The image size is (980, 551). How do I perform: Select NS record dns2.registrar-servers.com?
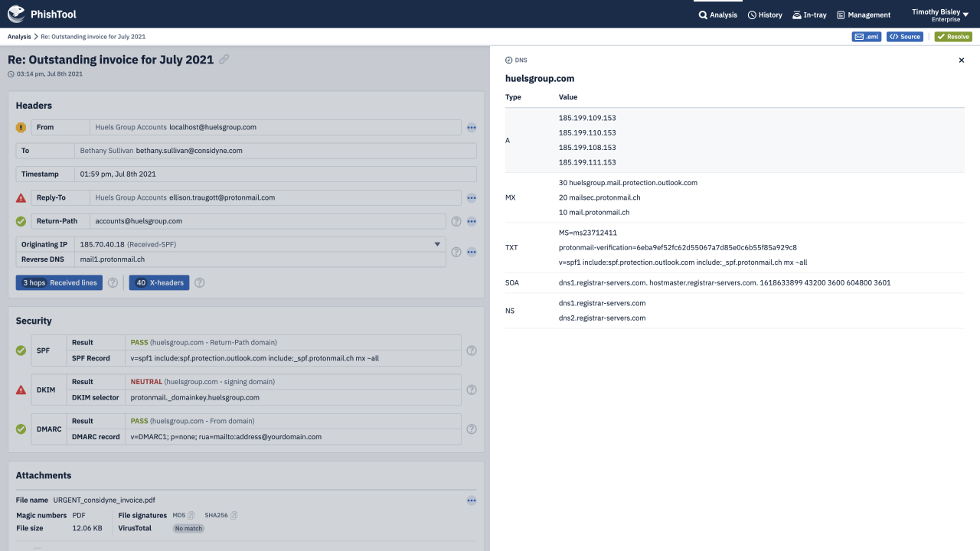tap(602, 318)
